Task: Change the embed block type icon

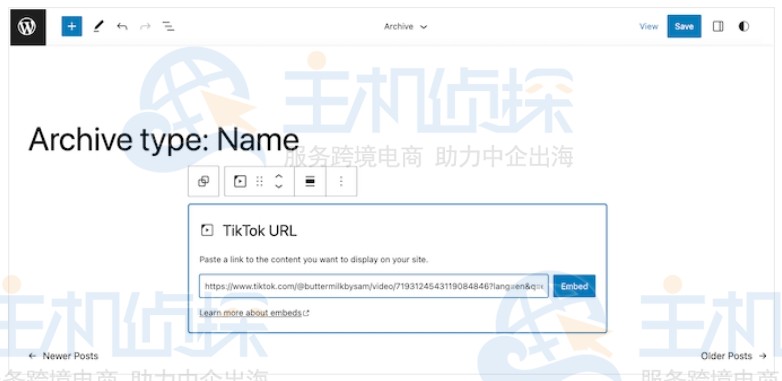Action: (240, 182)
